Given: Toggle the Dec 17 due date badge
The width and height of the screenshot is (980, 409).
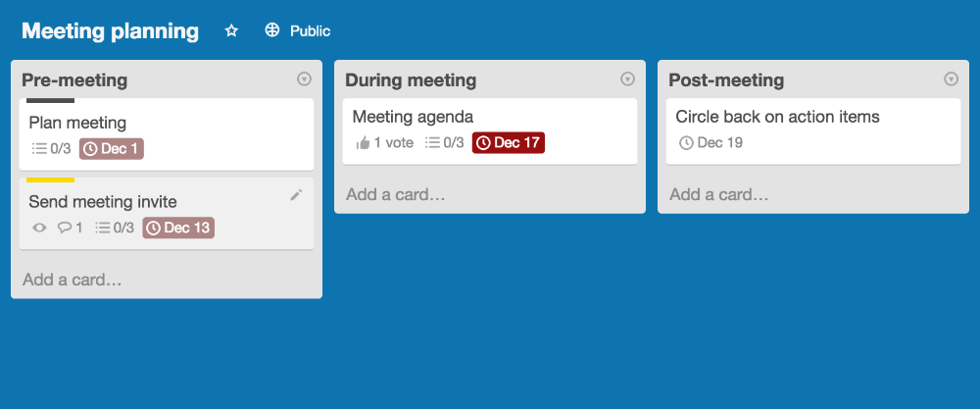Looking at the screenshot, I should tap(508, 143).
